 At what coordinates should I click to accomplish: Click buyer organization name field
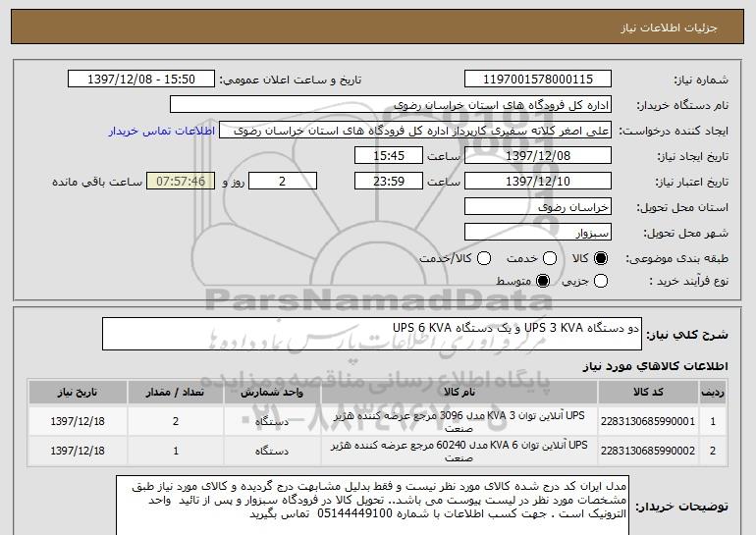click(391, 105)
